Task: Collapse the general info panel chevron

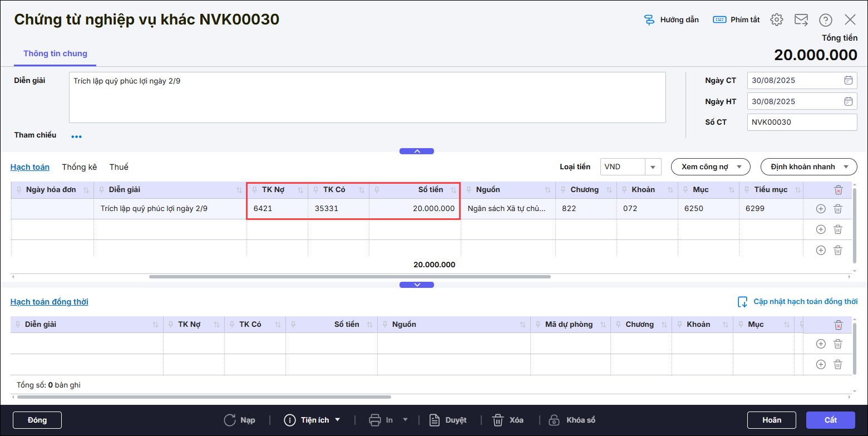Action: point(416,151)
